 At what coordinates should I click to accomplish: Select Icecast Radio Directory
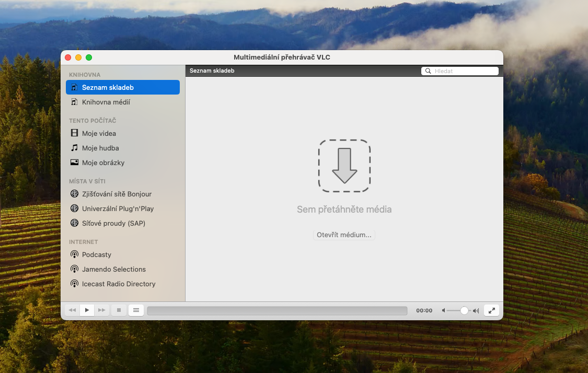click(x=119, y=284)
